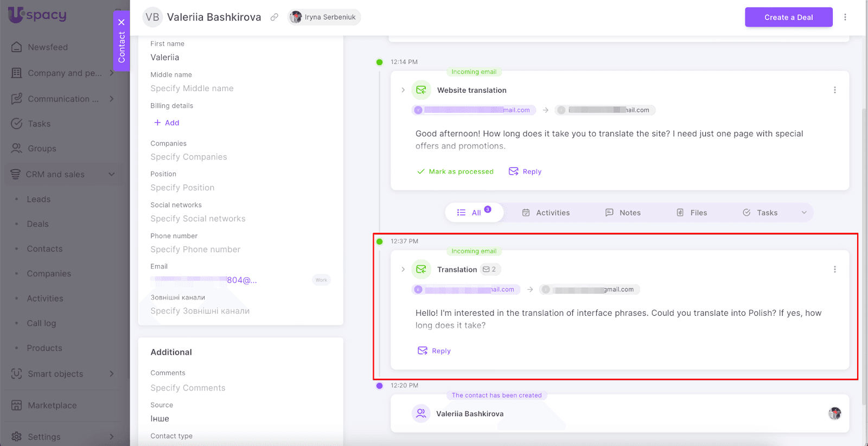The width and height of the screenshot is (868, 446).
Task: Switch to the Activities tab
Action: (546, 213)
